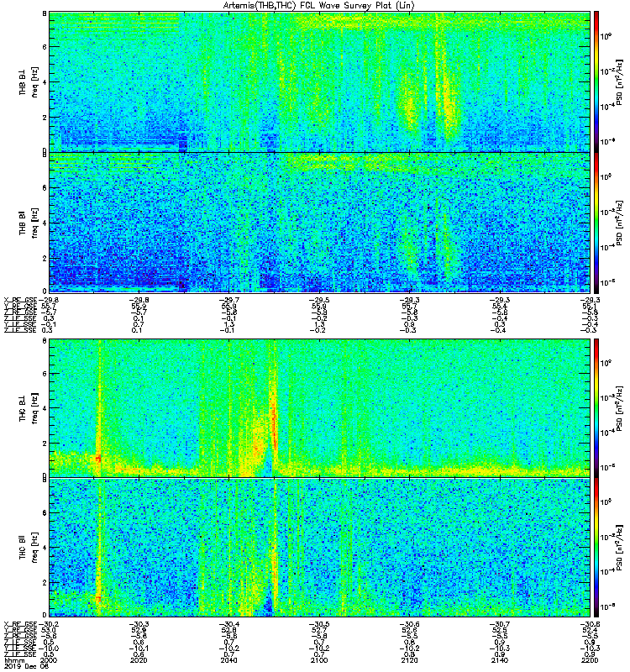Click the X_RE_GSE value "-30.3"
Image resolution: width=630 pixels, height=672 pixels.
139,624
